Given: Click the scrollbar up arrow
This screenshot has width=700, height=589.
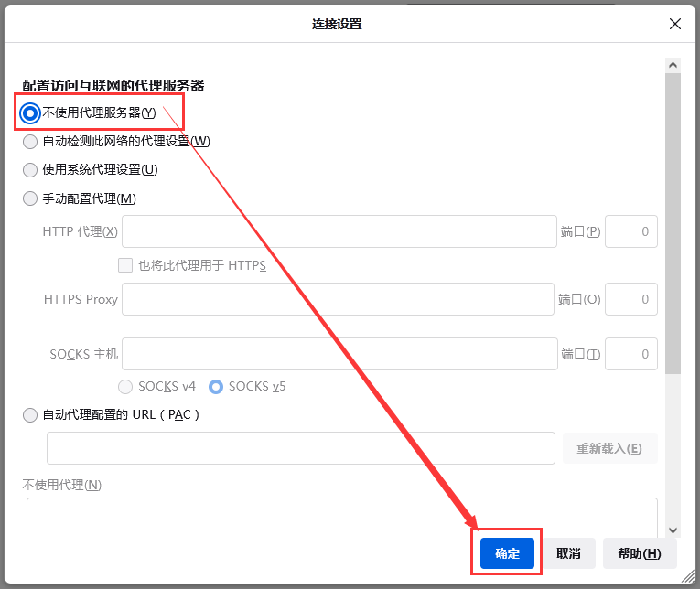Looking at the screenshot, I should [x=673, y=65].
